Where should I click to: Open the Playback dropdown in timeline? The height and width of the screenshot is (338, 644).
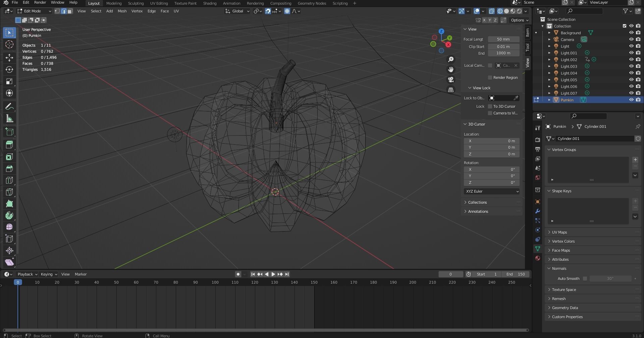[27, 274]
